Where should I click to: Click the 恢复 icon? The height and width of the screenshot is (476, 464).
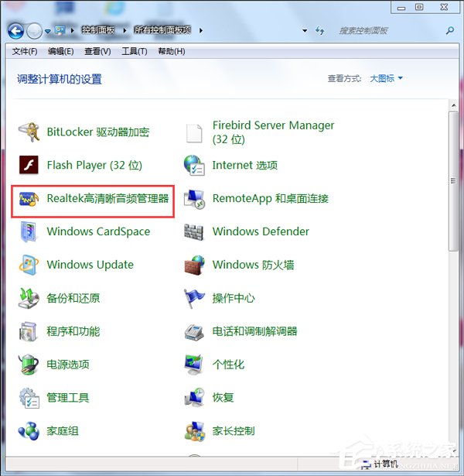click(194, 397)
